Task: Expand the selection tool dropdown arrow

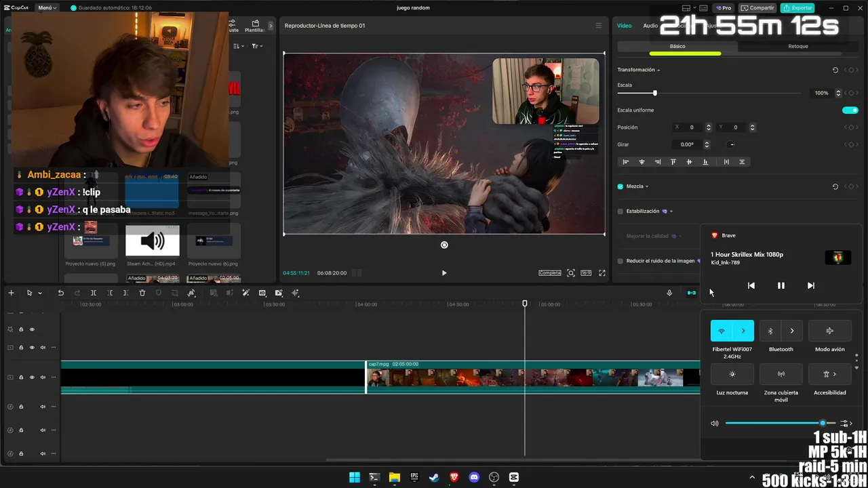Action: click(x=40, y=293)
